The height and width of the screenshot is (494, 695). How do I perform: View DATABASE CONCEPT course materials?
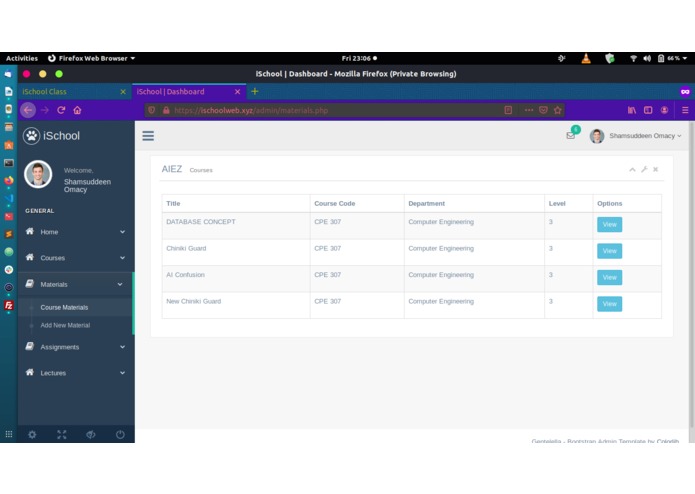[609, 224]
